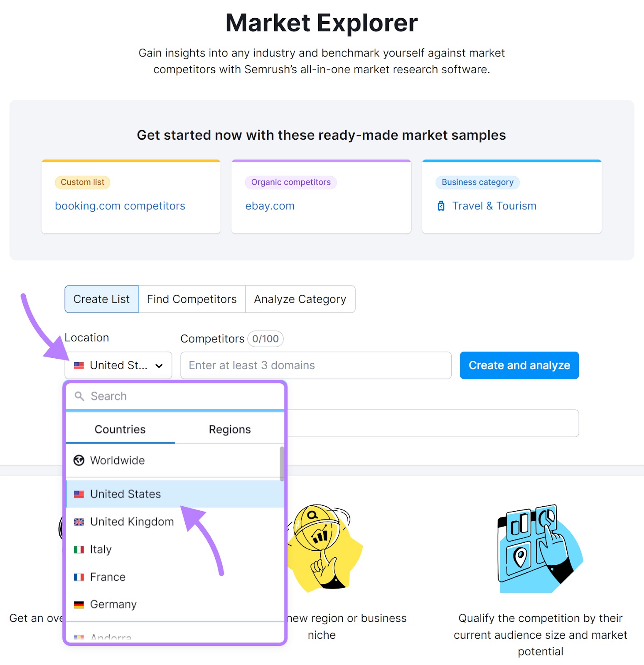Click the France flag icon
Screen dimensions: 644x665
(x=79, y=576)
